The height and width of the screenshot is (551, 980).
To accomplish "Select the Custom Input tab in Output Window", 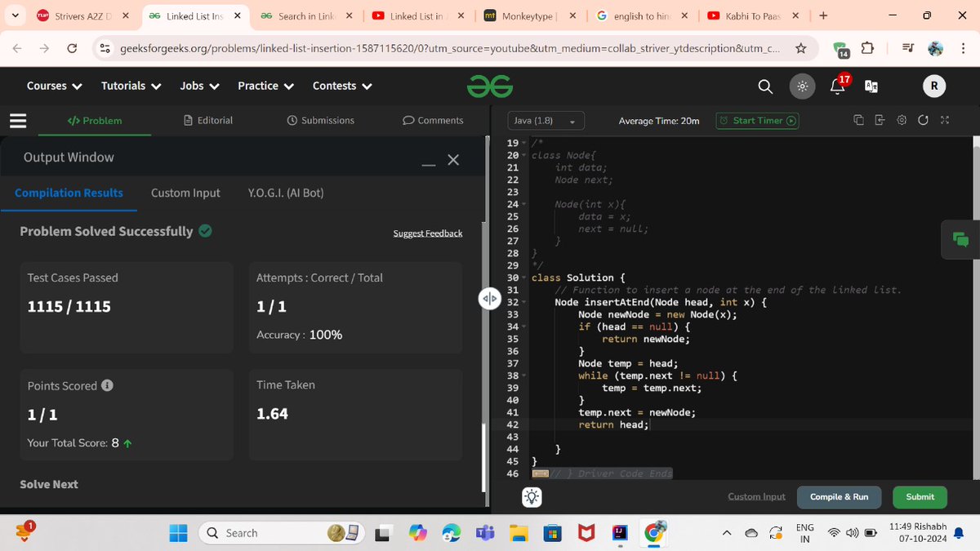I will pyautogui.click(x=185, y=193).
